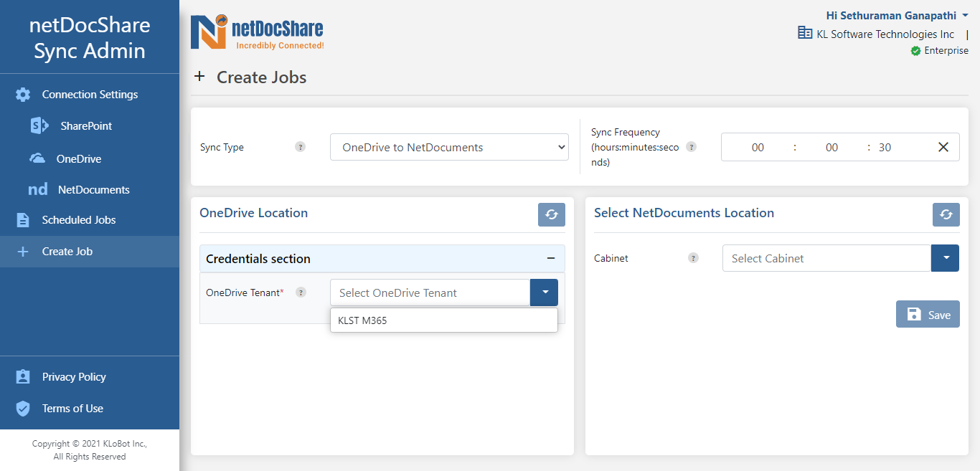This screenshot has width=980, height=471.
Task: Click the help icon next to OneDrive Tenant
Action: (x=301, y=292)
